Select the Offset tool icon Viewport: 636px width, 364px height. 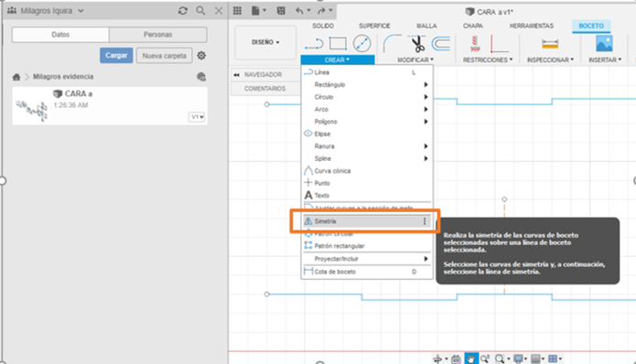pyautogui.click(x=441, y=43)
